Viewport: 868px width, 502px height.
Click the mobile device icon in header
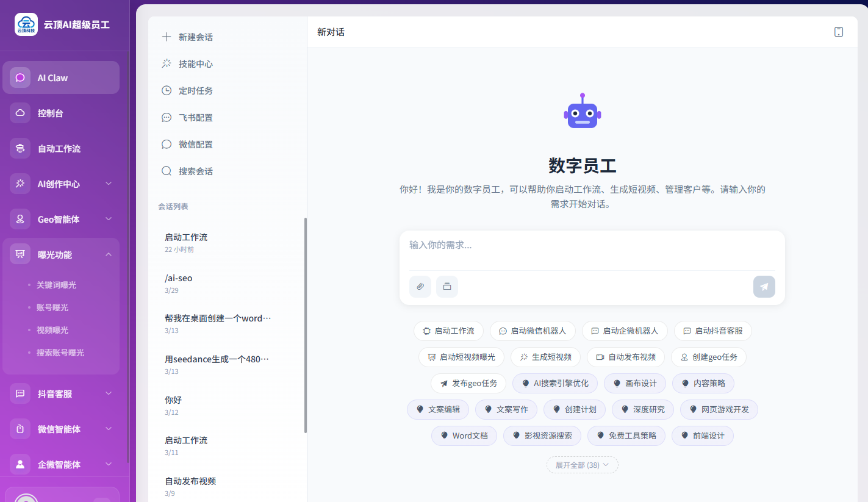click(839, 32)
